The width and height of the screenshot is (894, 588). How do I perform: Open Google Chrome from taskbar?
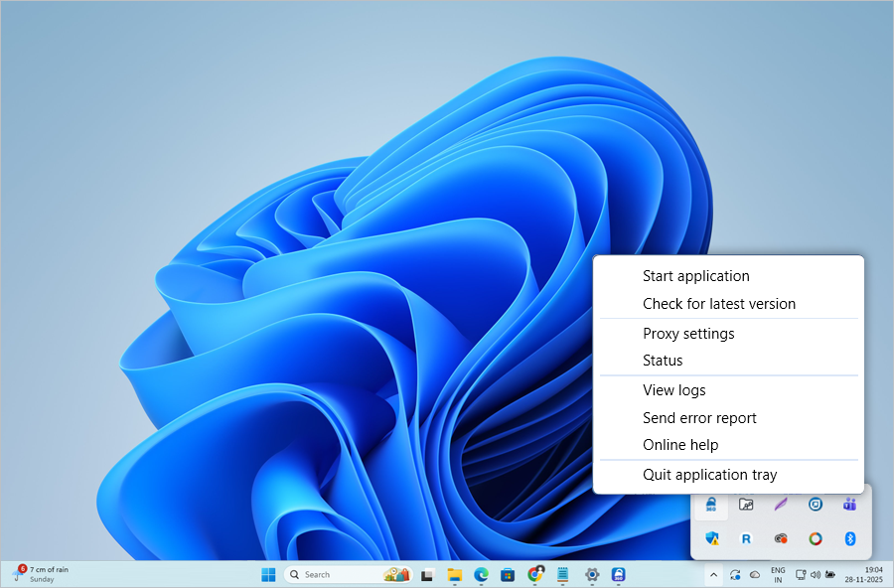point(535,574)
